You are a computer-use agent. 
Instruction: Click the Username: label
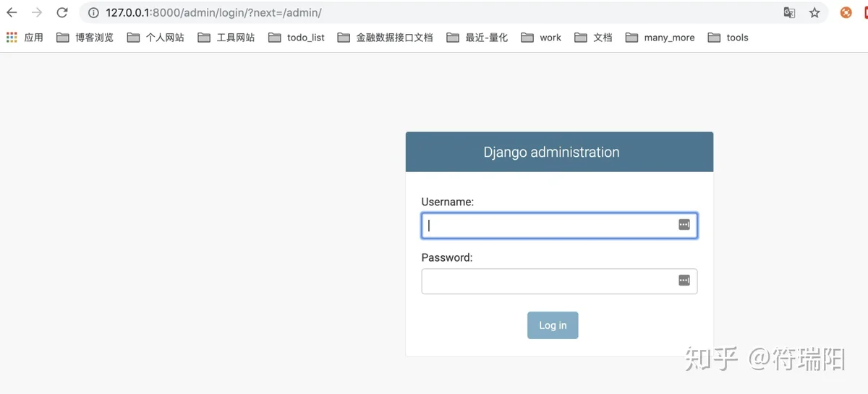[448, 202]
